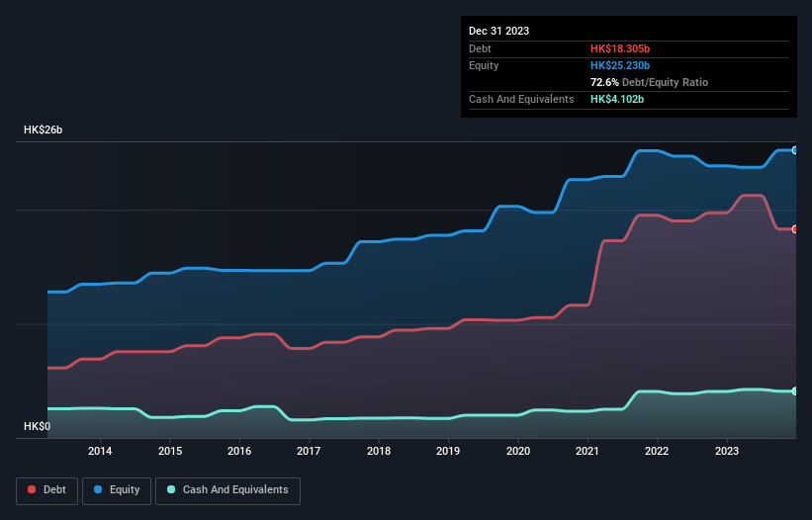Click the Equity label in tooltip
This screenshot has width=812, height=520.
pyautogui.click(x=484, y=65)
